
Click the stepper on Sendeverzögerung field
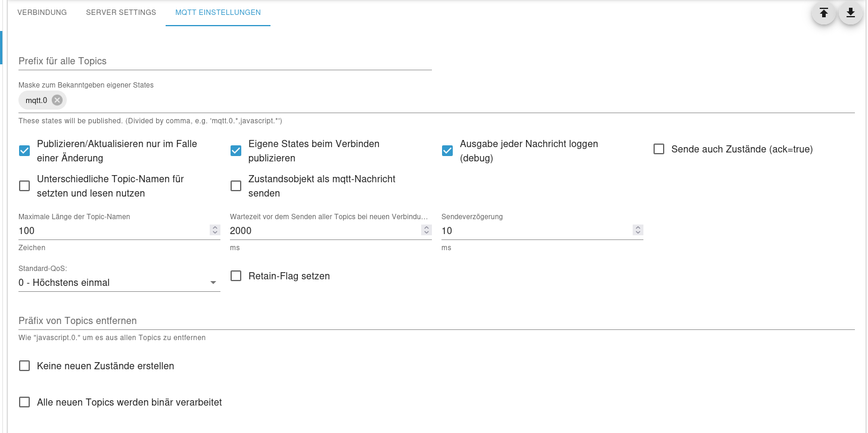638,230
